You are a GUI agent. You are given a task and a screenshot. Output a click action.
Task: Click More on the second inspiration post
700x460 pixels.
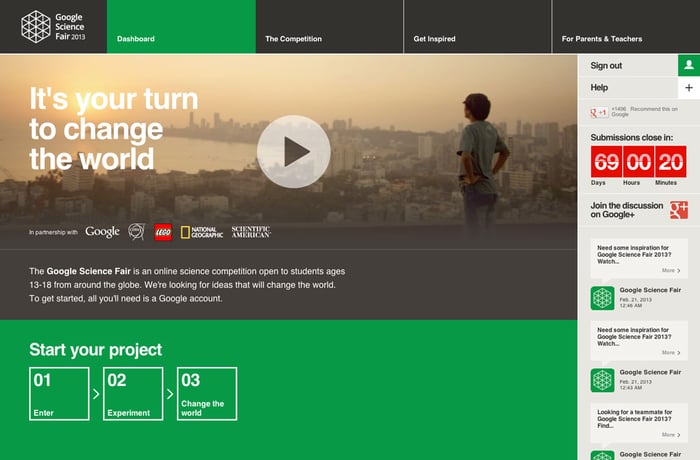click(x=671, y=353)
